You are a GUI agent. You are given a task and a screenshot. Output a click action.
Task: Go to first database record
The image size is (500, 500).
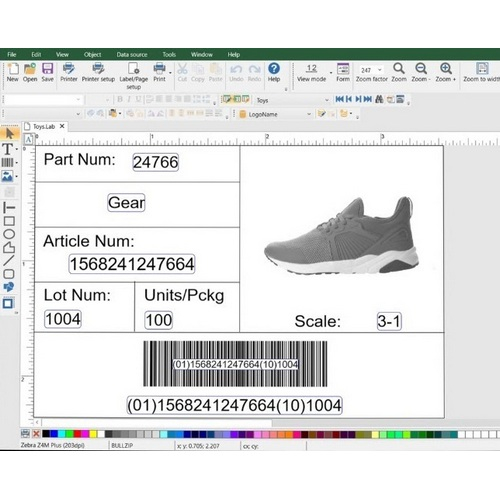[x=339, y=99]
